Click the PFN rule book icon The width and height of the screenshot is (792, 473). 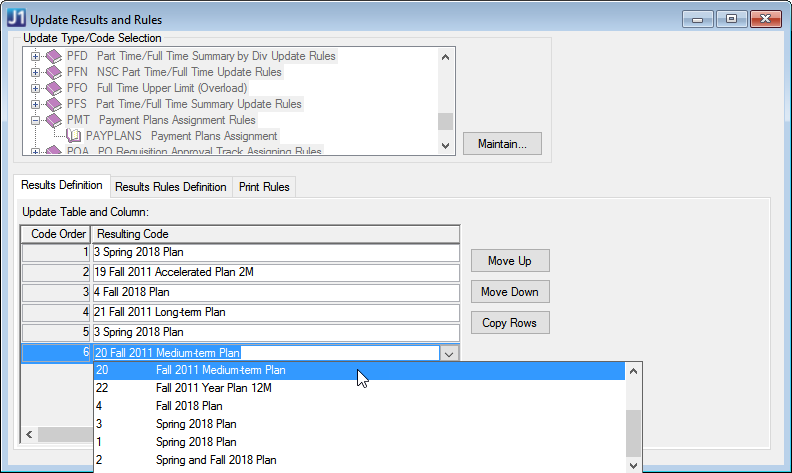pos(54,72)
